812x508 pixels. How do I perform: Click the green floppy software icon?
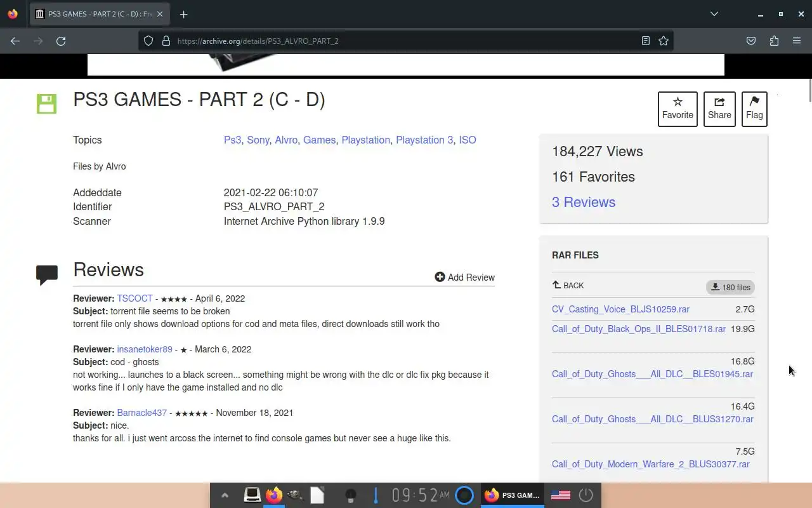click(x=46, y=104)
